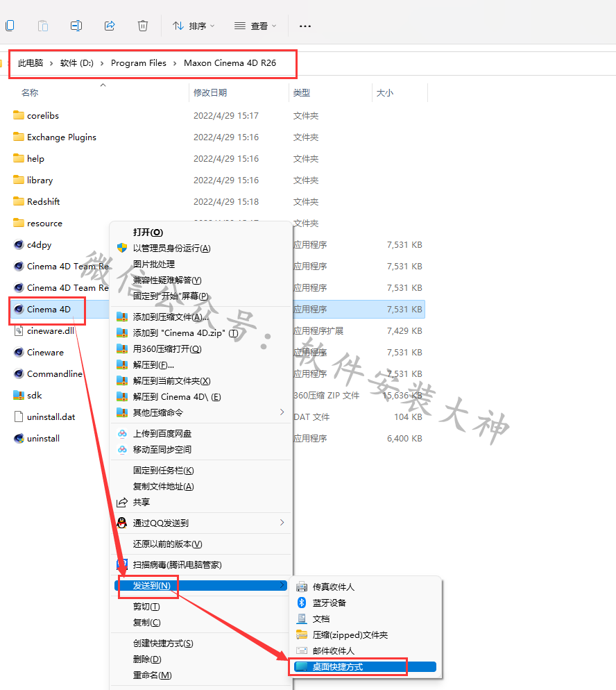Select the uninstall application icon
The image size is (616, 690).
(19, 438)
